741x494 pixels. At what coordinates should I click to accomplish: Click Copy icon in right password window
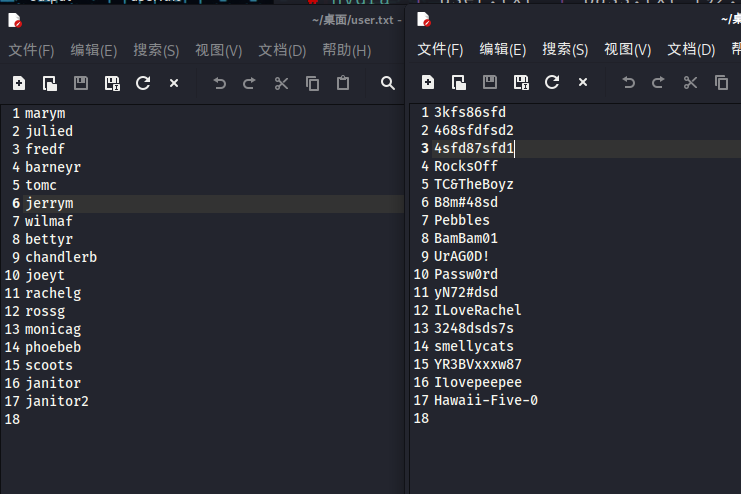coord(721,83)
